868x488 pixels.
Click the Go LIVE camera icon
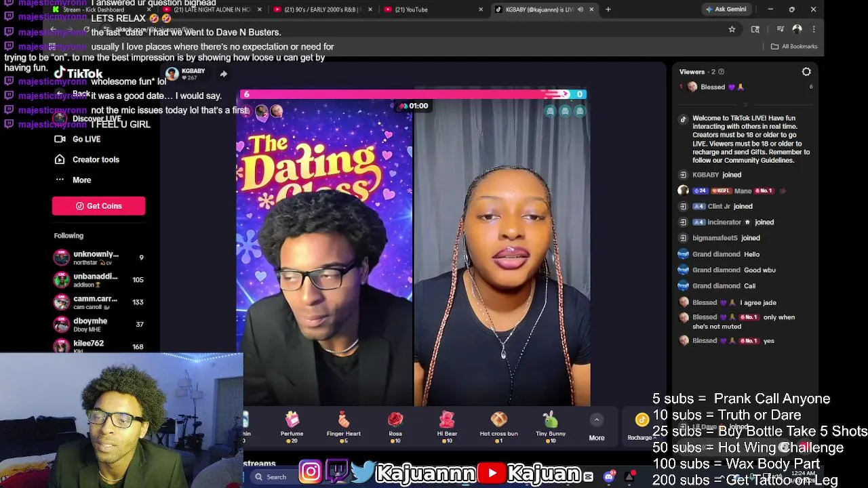[60, 139]
